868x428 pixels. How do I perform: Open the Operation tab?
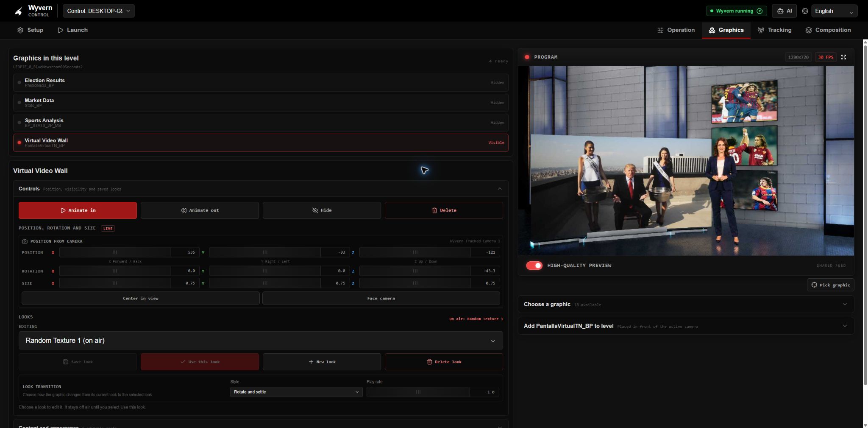click(x=676, y=30)
